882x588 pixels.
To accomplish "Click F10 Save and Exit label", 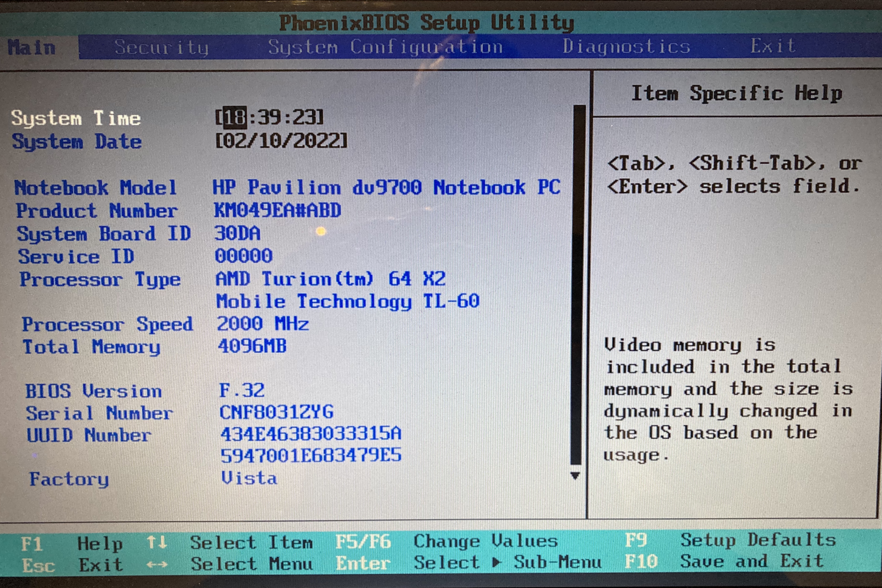I will (641, 562).
